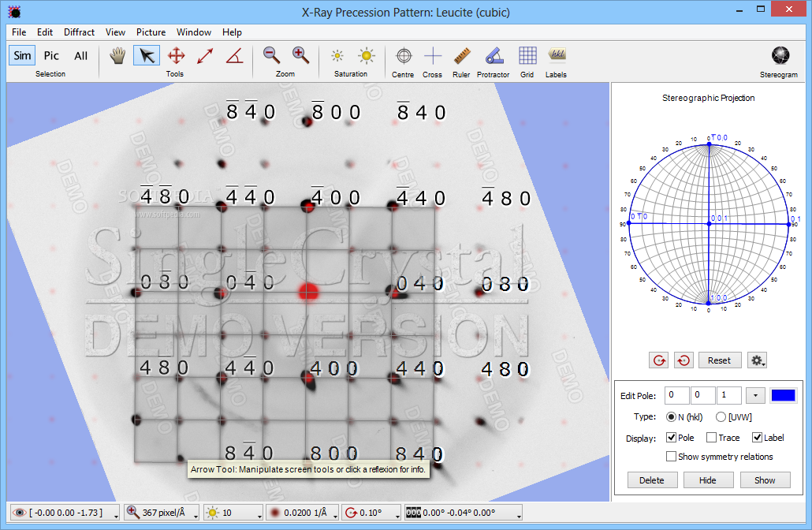
Task: Click the Zoom in magnifier
Action: coord(300,55)
